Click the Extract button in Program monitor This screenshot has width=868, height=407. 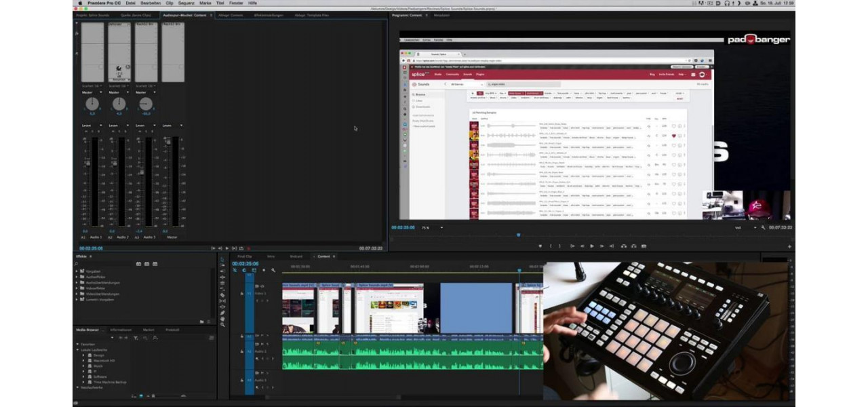(633, 246)
